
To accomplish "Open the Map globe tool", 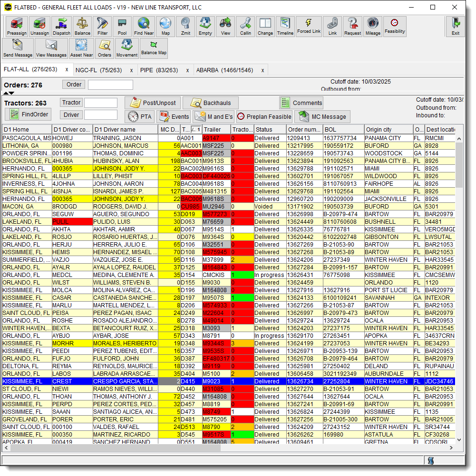I will (x=165, y=27).
